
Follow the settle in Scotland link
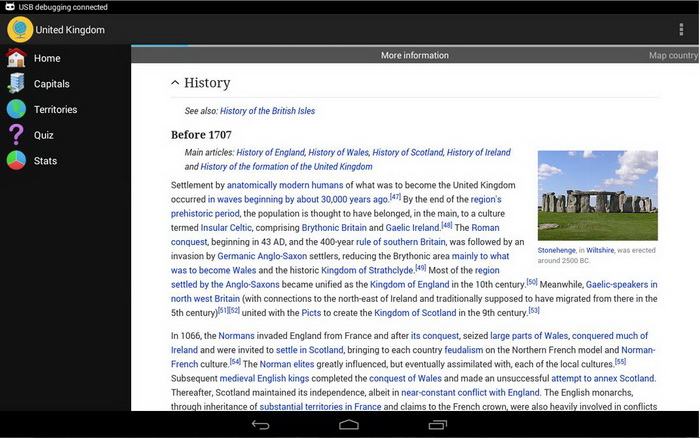coord(309,350)
